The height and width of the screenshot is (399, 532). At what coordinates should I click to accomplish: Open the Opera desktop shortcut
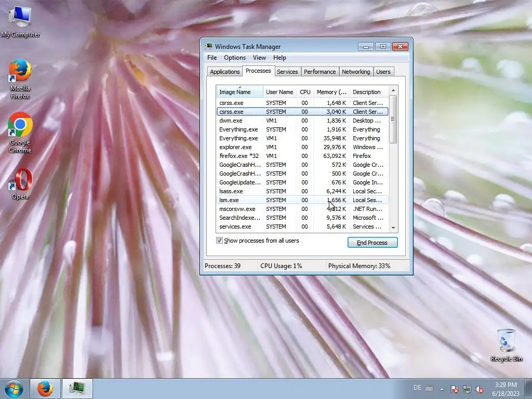click(x=20, y=183)
